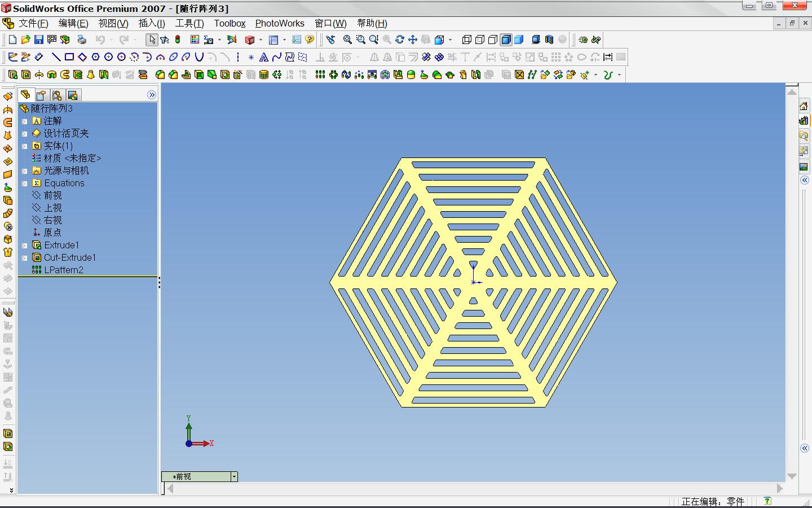Select the Line sketch tool

pos(56,57)
